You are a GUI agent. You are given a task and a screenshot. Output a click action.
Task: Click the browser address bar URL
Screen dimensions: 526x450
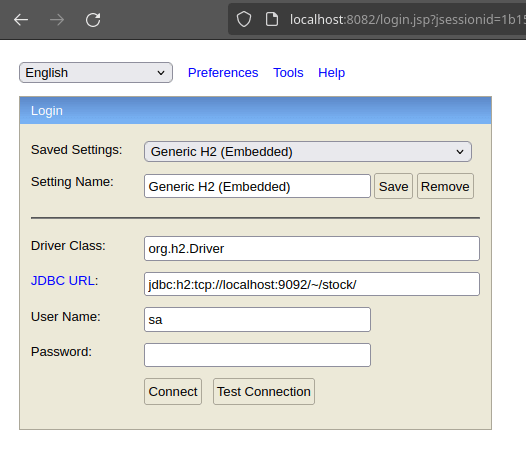tap(407, 19)
